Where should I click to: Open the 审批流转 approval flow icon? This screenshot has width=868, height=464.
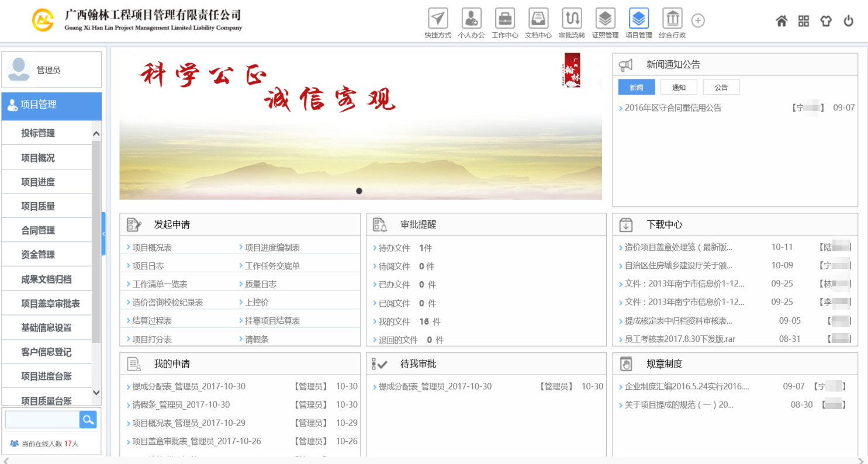[x=572, y=19]
